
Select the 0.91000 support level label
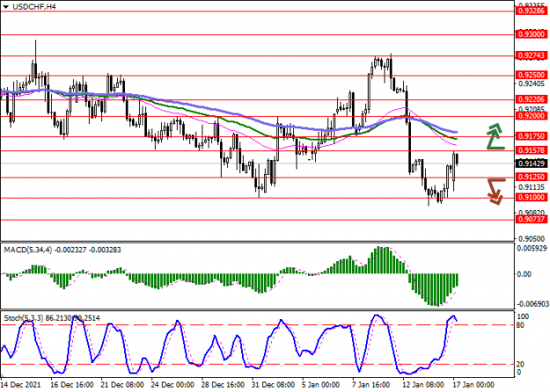point(532,198)
